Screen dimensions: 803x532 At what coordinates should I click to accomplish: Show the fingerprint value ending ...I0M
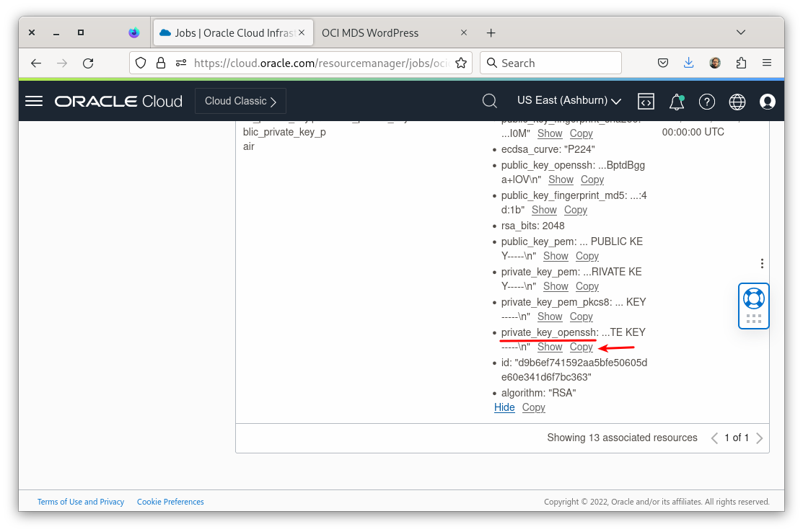click(x=550, y=133)
